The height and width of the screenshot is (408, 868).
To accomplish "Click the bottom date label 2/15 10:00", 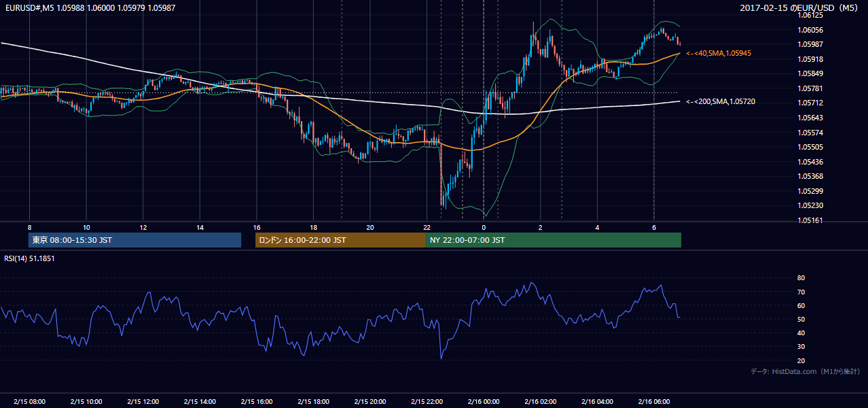I will click(x=86, y=401).
